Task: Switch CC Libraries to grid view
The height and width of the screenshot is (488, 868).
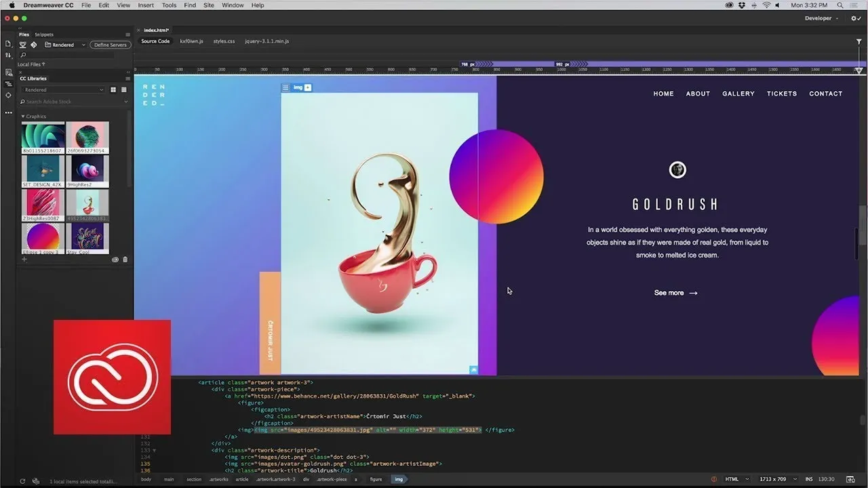Action: 113,89
